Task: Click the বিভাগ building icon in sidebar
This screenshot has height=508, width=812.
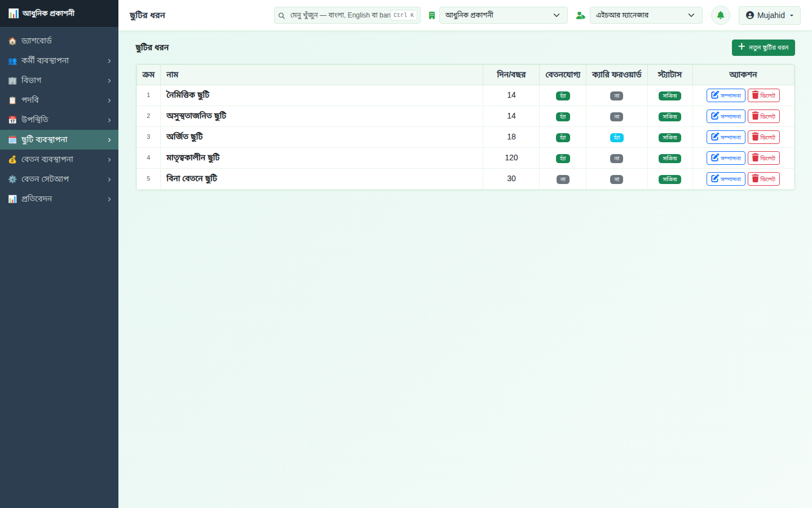Action: tap(12, 81)
